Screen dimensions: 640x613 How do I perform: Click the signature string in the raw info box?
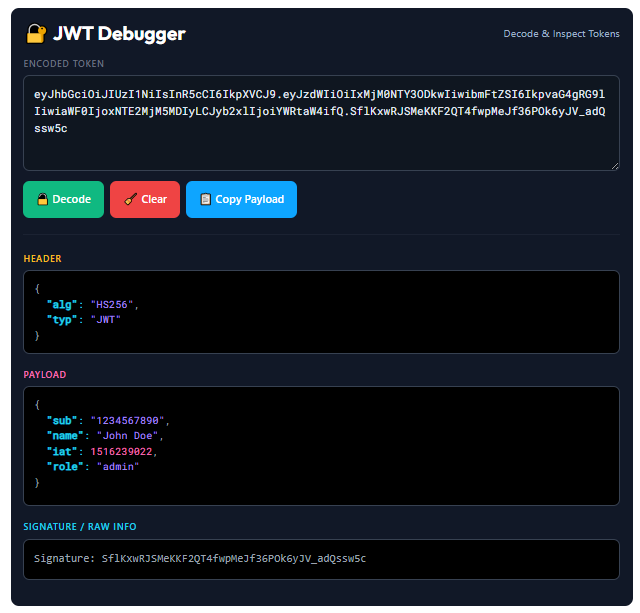tap(233, 558)
